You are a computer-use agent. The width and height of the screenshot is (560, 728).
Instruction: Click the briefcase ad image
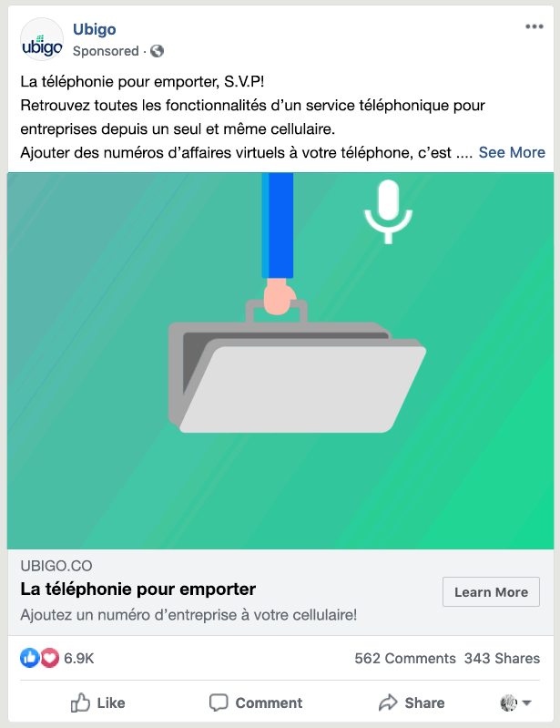(297, 365)
